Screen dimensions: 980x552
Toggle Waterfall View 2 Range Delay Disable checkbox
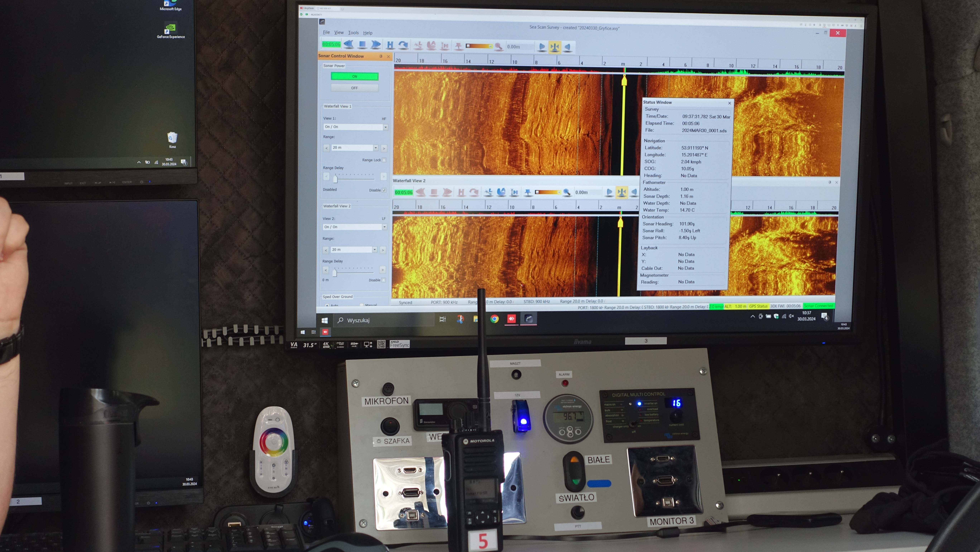[383, 280]
